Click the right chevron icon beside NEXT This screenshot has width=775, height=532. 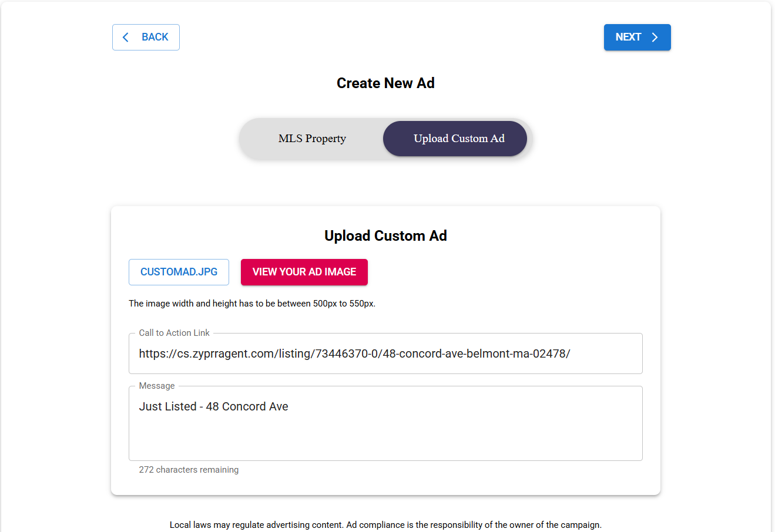(655, 38)
